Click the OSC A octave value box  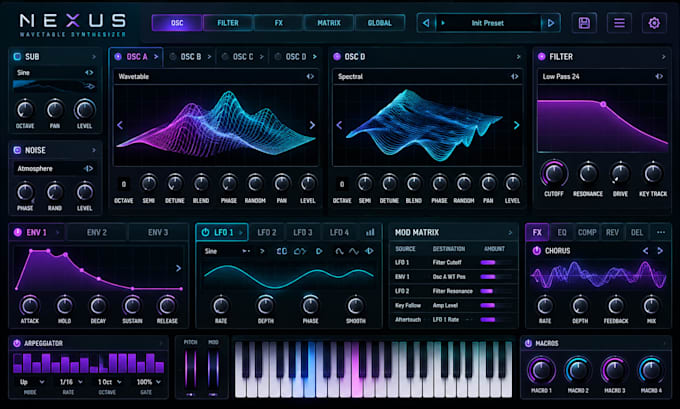coord(124,184)
